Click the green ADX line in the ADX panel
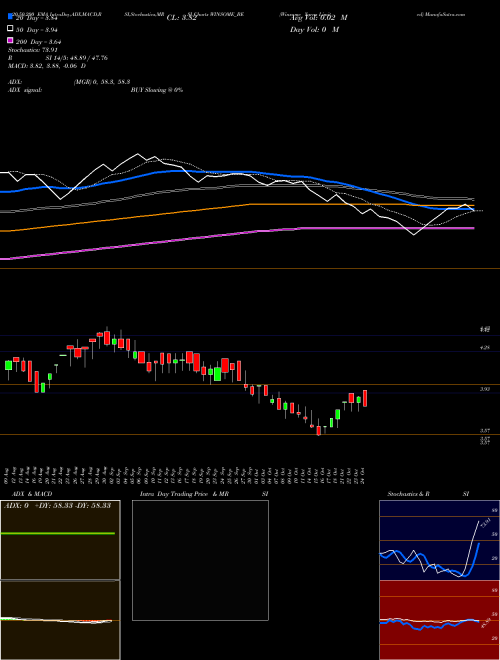 (58, 533)
